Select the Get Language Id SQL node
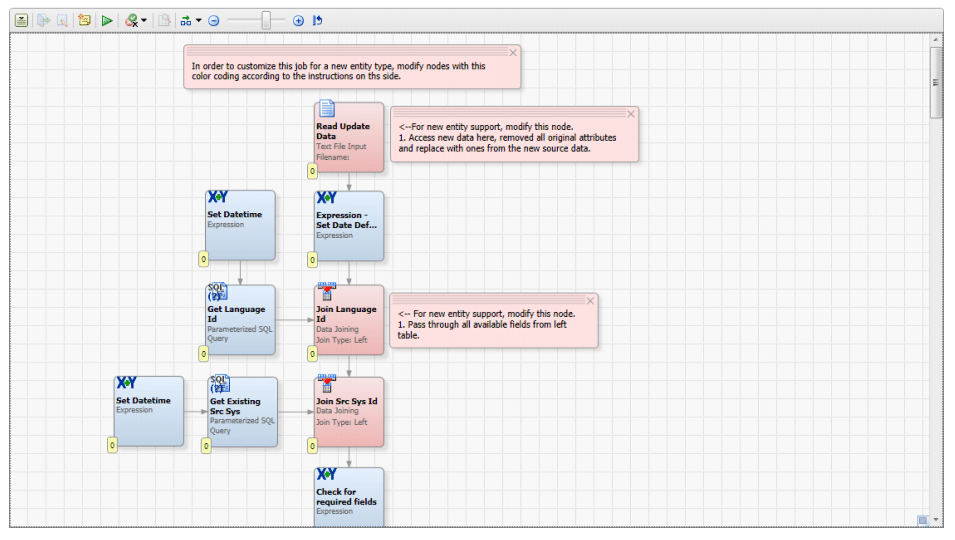 (x=240, y=320)
